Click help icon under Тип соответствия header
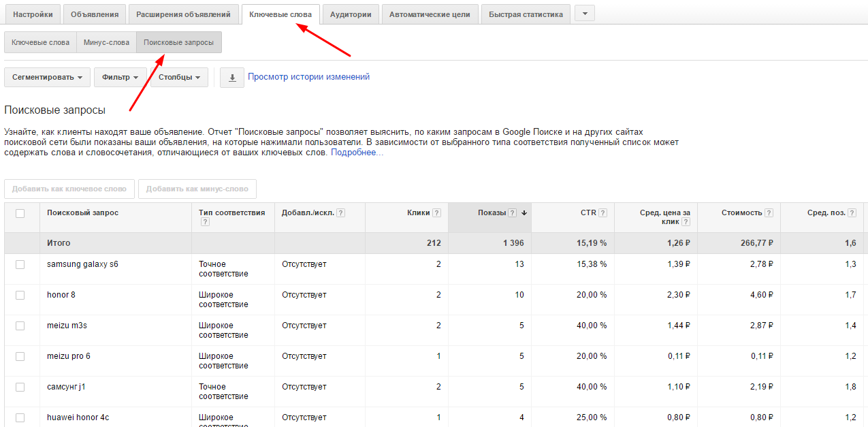This screenshot has width=868, height=427. 205,222
